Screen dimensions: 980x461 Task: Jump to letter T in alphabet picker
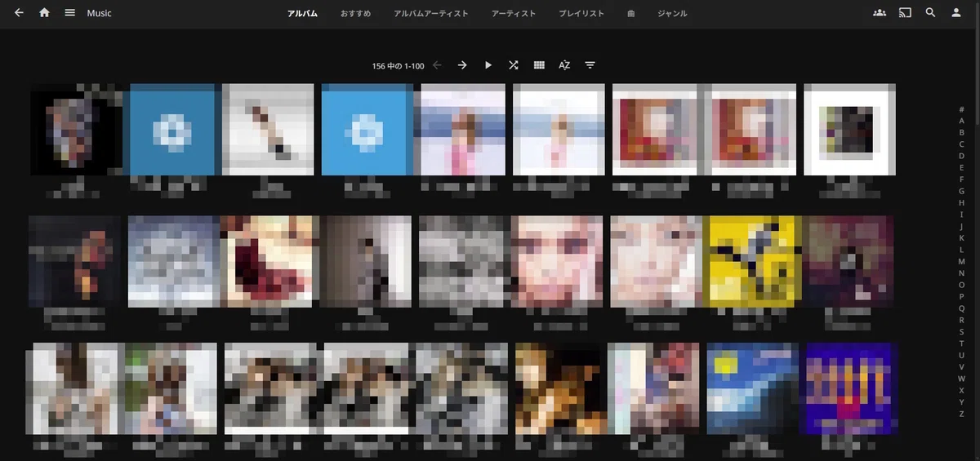tap(962, 344)
